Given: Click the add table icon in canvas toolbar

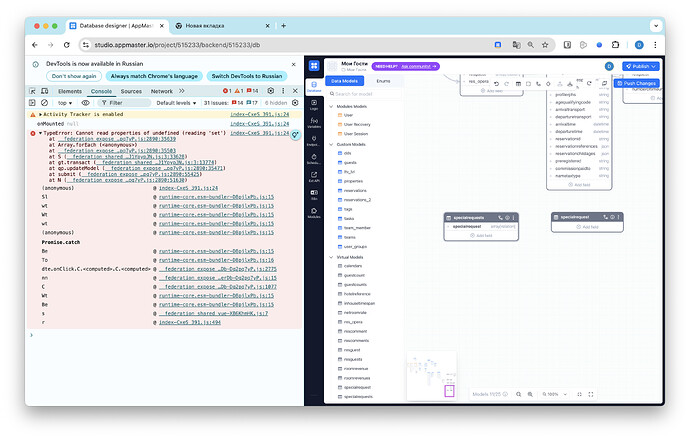Looking at the screenshot, I should tap(518, 84).
